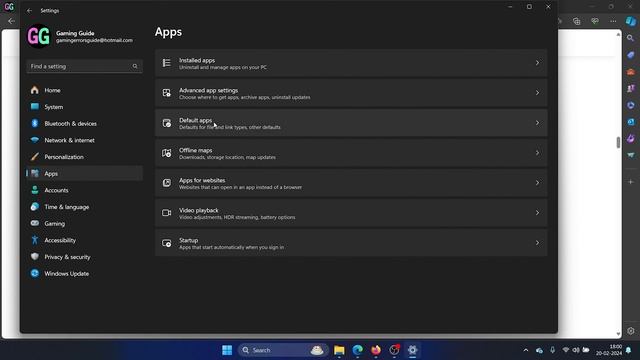Open Installed apps
The image size is (640, 360).
(351, 63)
